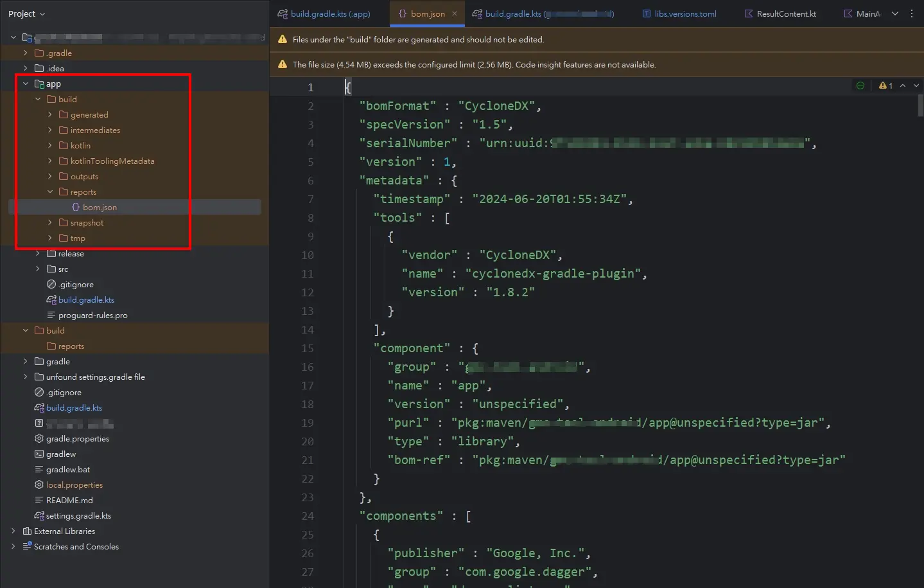Collapse the app build folder
The image size is (924, 588).
[38, 99]
